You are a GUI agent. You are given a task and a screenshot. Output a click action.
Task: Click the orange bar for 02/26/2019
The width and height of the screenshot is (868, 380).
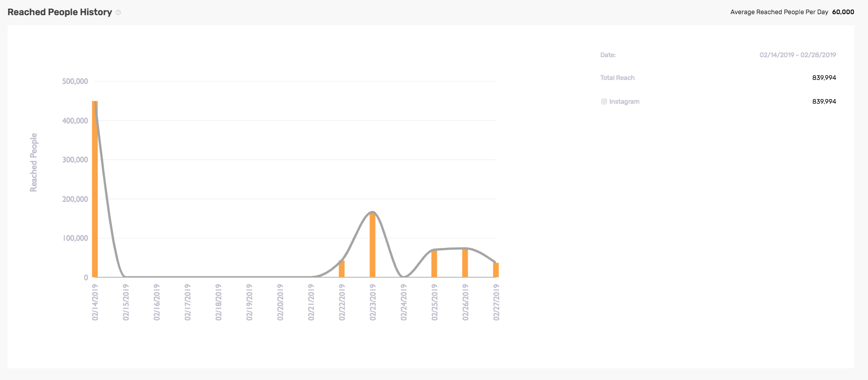pyautogui.click(x=465, y=263)
